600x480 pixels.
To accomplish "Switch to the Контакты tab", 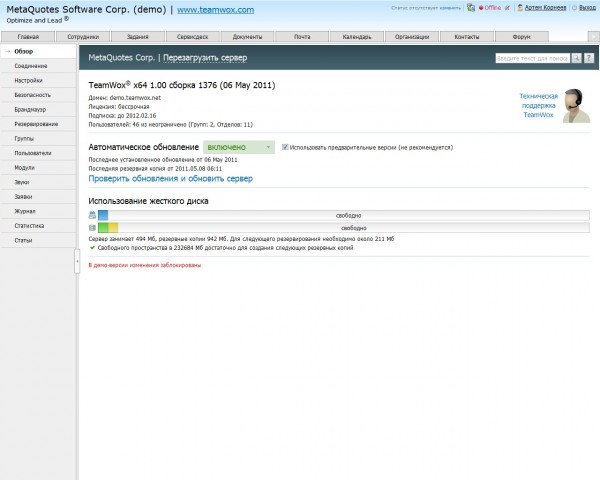I will click(x=467, y=37).
